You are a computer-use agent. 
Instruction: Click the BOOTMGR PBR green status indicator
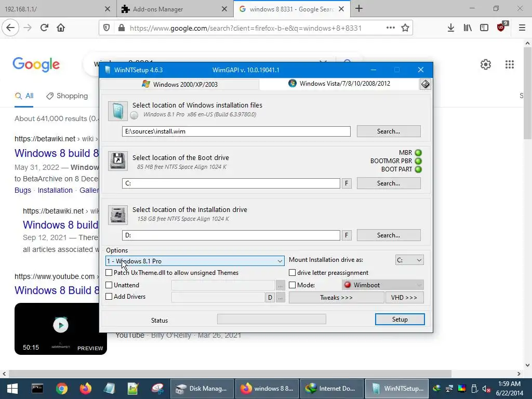pyautogui.click(x=418, y=161)
